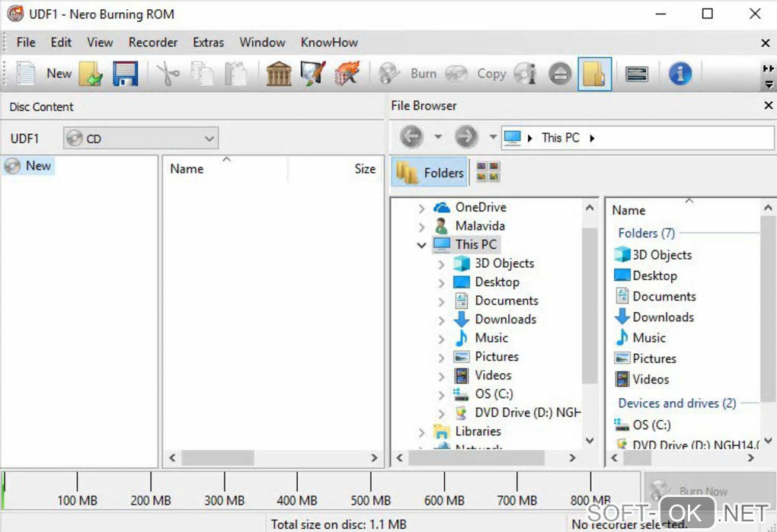777x532 pixels.
Task: Close the document via menu bar X
Action: pos(765,43)
